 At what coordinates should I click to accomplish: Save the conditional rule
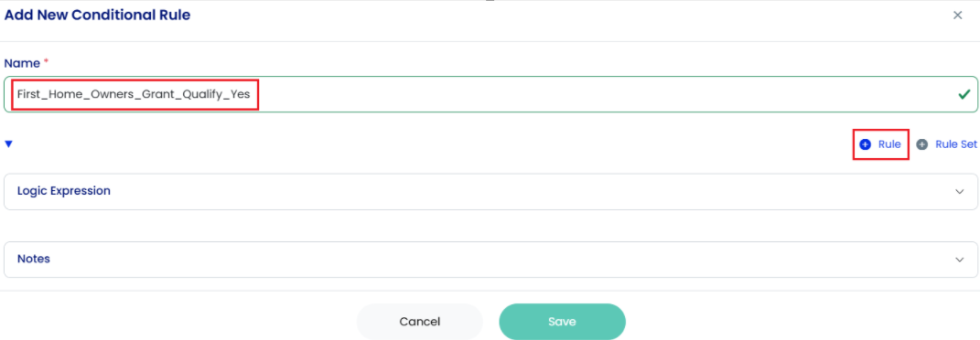562,322
